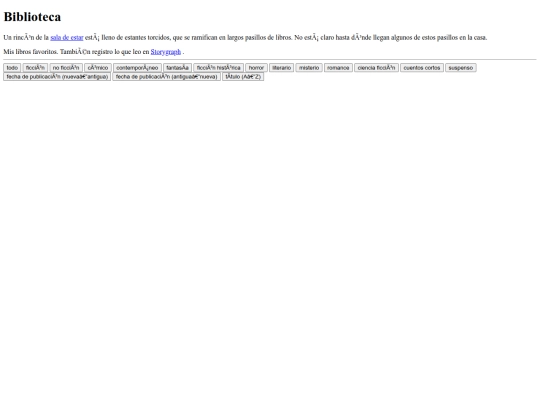540x405 pixels.
Task: Filter books by 'ficción'
Action: pyautogui.click(x=35, y=68)
